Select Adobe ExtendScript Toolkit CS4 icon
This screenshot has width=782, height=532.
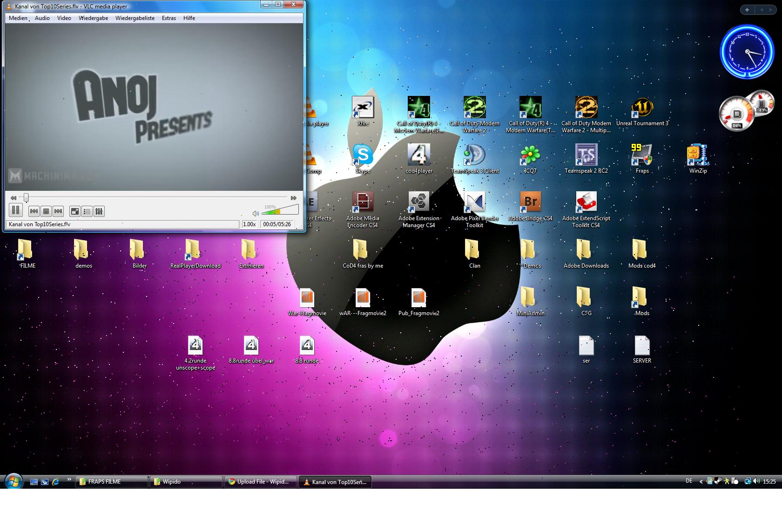pyautogui.click(x=586, y=209)
